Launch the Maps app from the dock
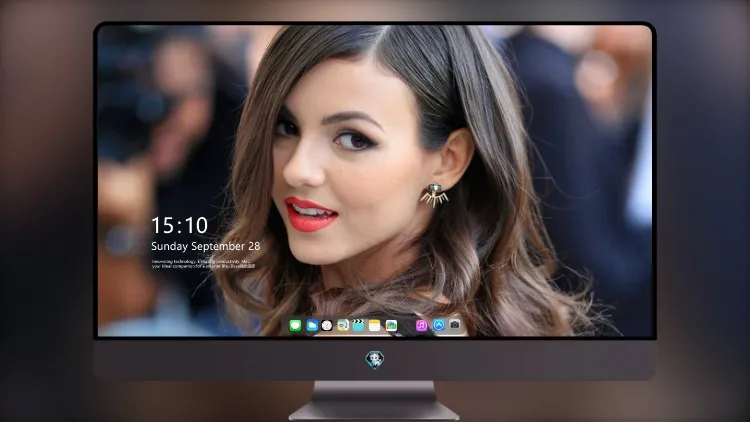Image resolution: width=750 pixels, height=422 pixels. [x=343, y=326]
